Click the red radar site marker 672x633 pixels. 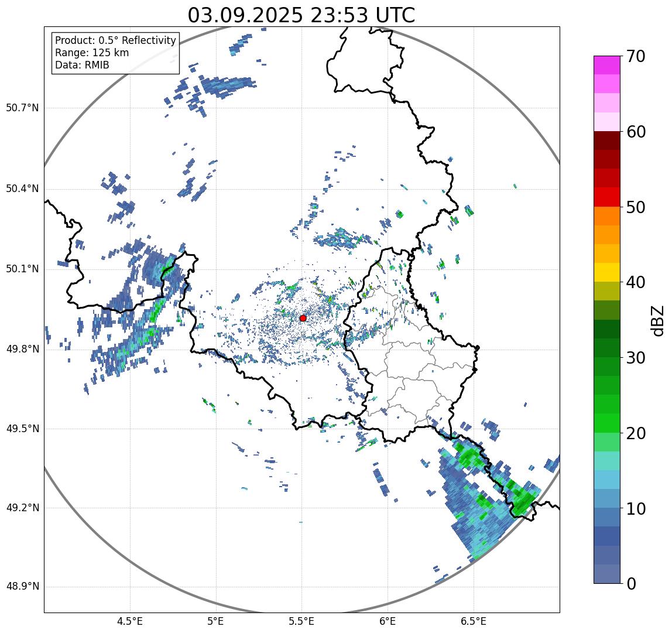click(x=303, y=318)
